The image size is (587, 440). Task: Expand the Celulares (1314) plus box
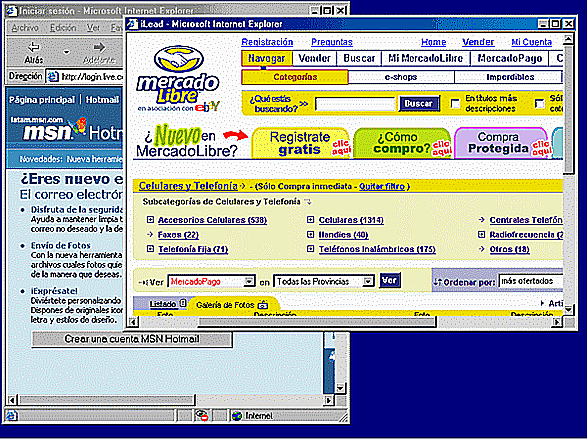(x=310, y=219)
